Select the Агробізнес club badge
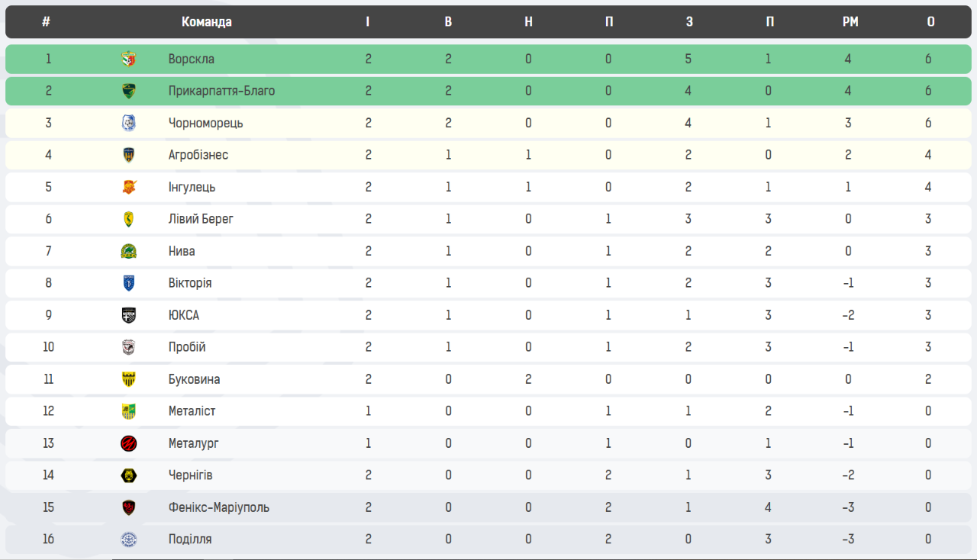Viewport: 977px width, 560px height. (x=129, y=155)
